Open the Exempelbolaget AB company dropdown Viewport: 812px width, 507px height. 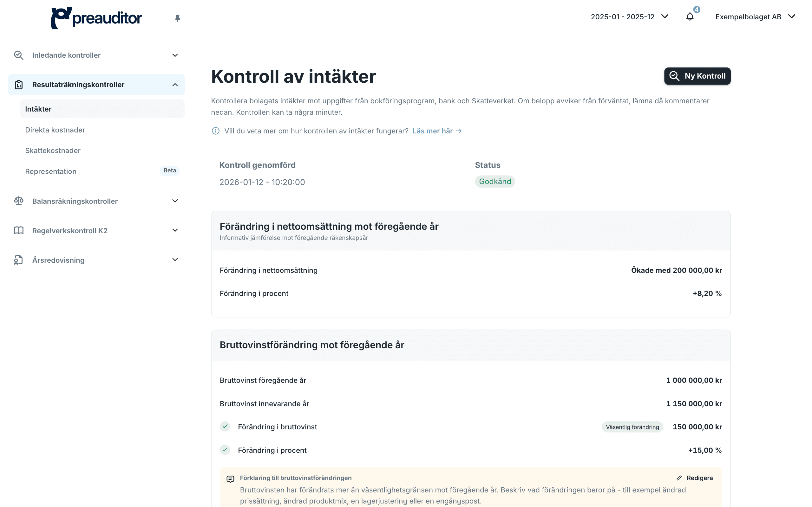click(755, 17)
